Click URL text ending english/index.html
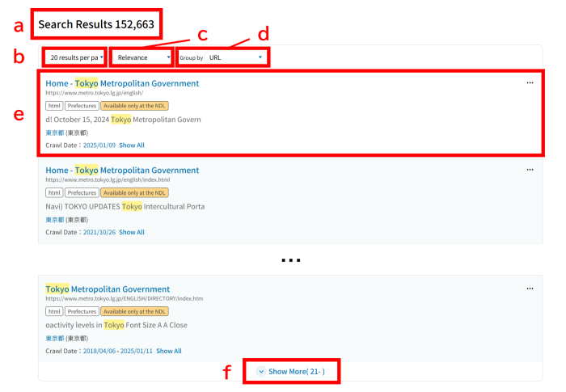 click(108, 179)
